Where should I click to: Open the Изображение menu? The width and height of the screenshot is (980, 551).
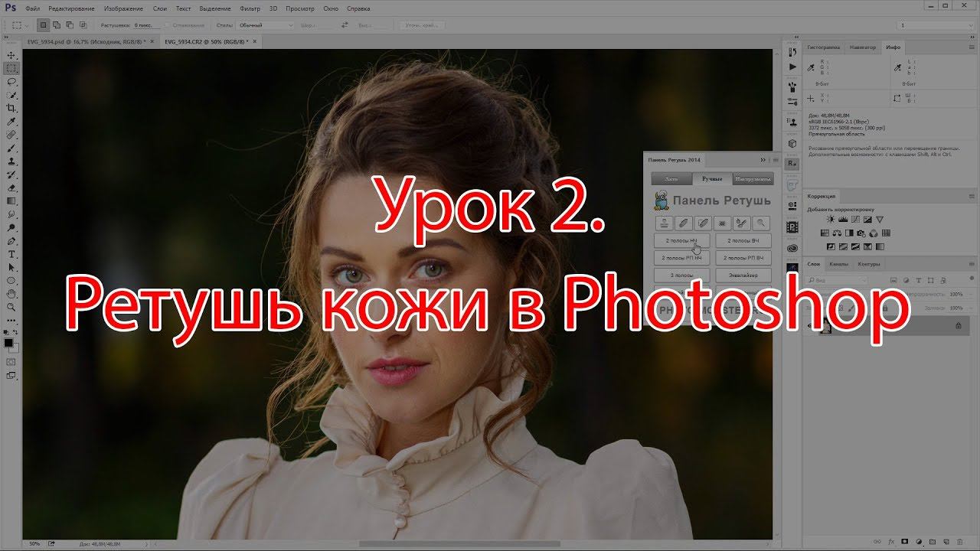[x=123, y=8]
